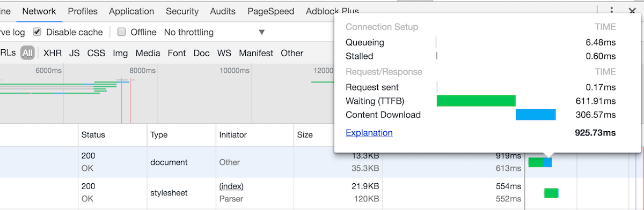
Task: Click the Explanation link in timing popup
Action: (x=369, y=133)
